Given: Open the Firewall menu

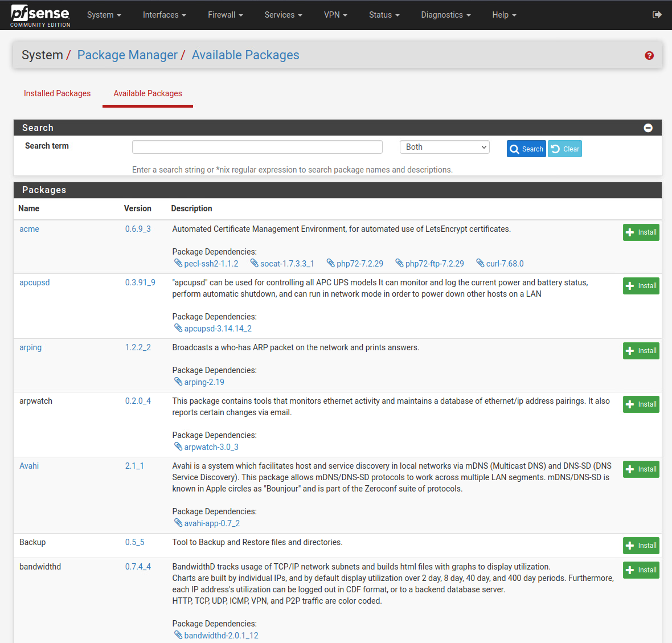Looking at the screenshot, I should (x=226, y=15).
